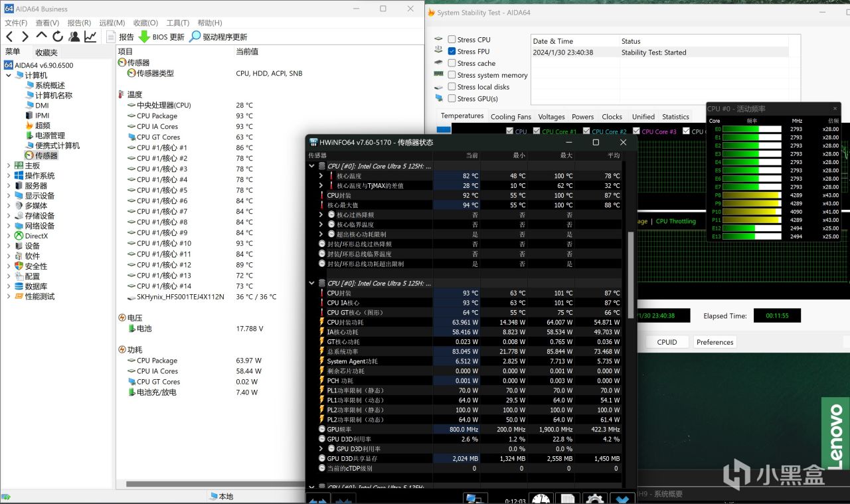This screenshot has width=850, height=504.
Task: Uncheck the Stress FPU checkbox
Action: (x=452, y=52)
